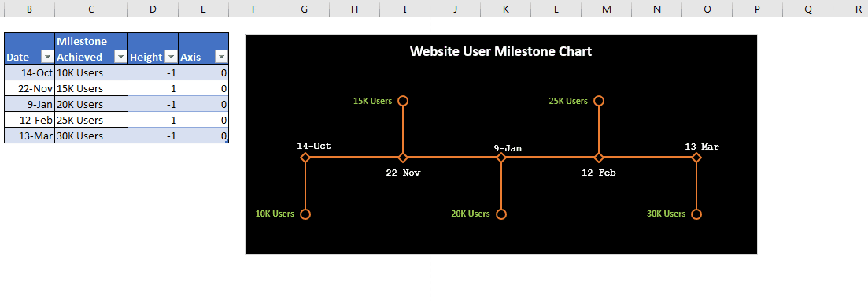868x301 pixels.
Task: Click the Axis value in 13-Mar row
Action: tap(204, 136)
